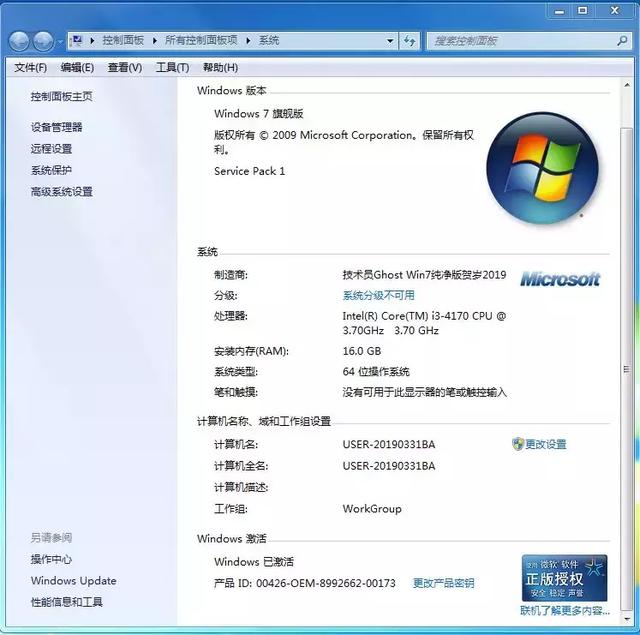Select manufacturer text 技术员Ghost Win7纯净版贺岁2019

coord(424,275)
